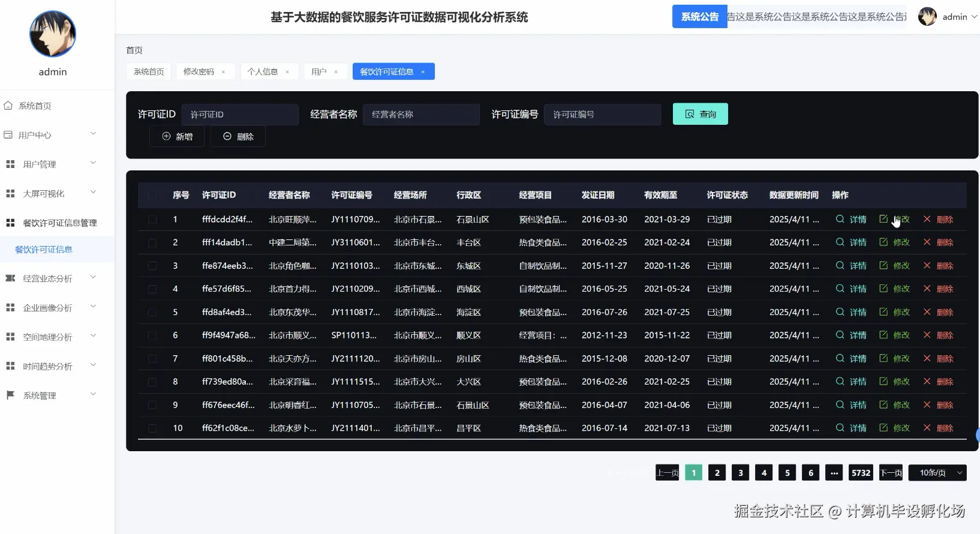The height and width of the screenshot is (534, 980).
Task: Check the row 2 checkbox
Action: click(152, 243)
